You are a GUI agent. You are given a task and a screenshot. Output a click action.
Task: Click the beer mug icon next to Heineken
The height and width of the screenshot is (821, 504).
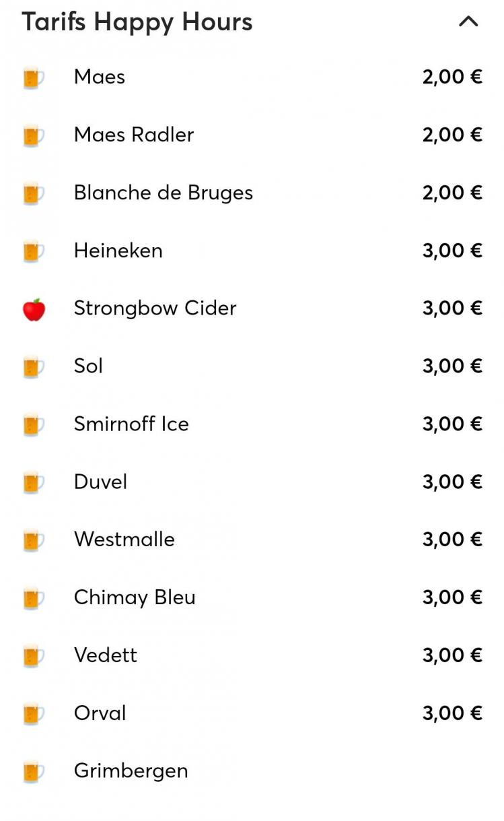click(x=33, y=251)
